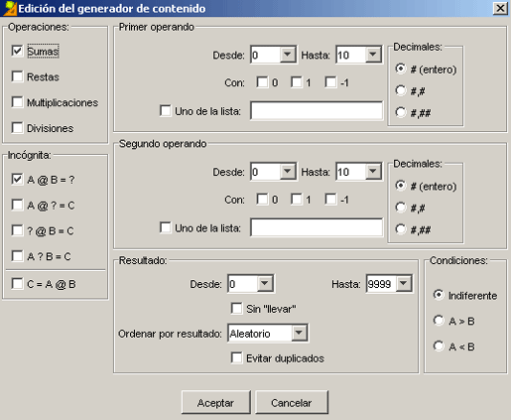Screen dimensions: 511x420
Task: Select #,## decimals for Primer operando
Action: click(x=401, y=112)
